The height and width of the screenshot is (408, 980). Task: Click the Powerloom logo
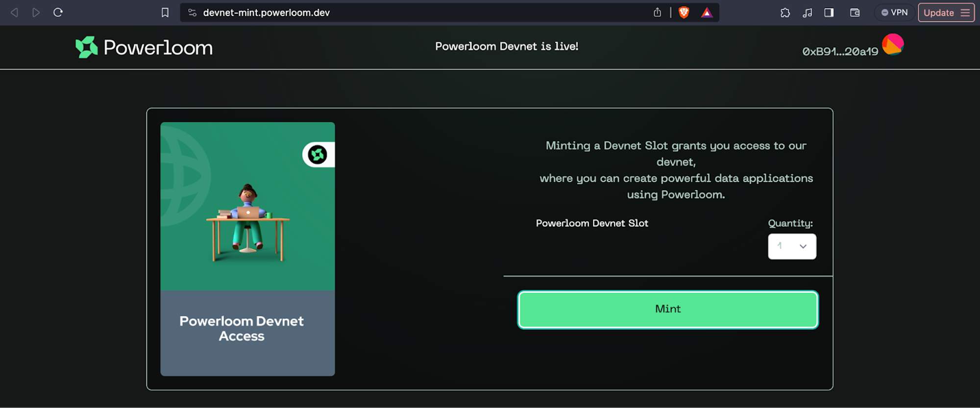pos(87,47)
